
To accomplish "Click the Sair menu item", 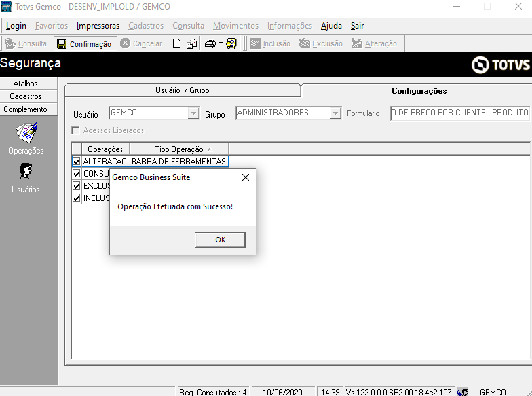I will pos(357,26).
